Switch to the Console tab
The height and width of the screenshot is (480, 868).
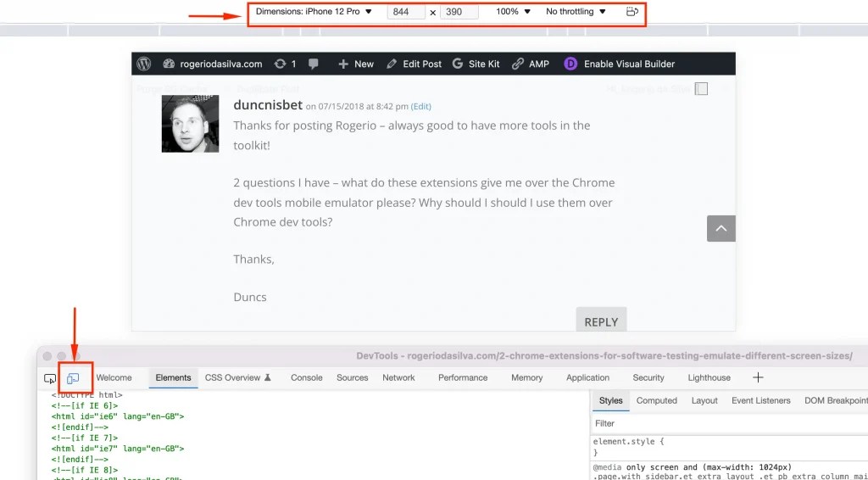307,377
